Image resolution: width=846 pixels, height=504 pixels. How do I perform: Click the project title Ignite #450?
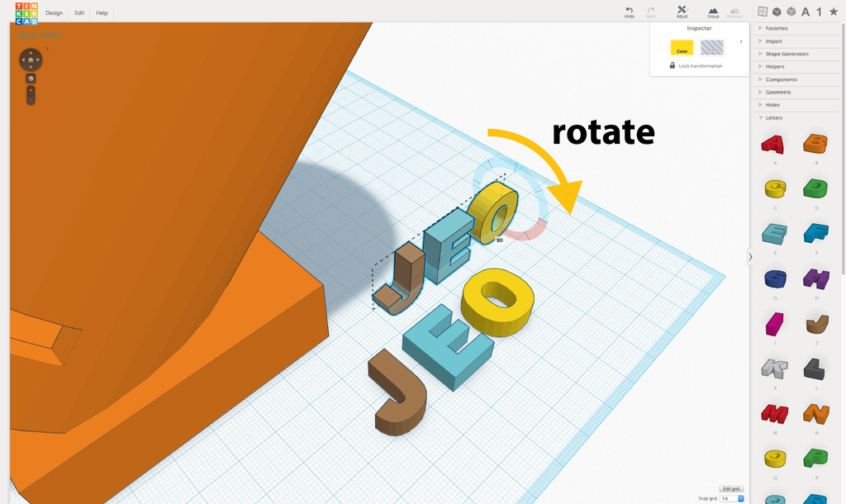tap(39, 35)
